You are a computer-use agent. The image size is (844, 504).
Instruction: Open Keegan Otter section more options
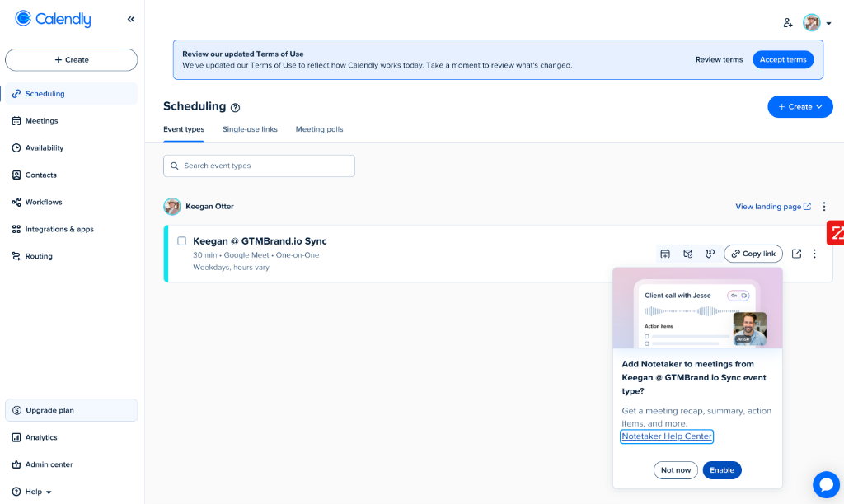pyautogui.click(x=823, y=207)
